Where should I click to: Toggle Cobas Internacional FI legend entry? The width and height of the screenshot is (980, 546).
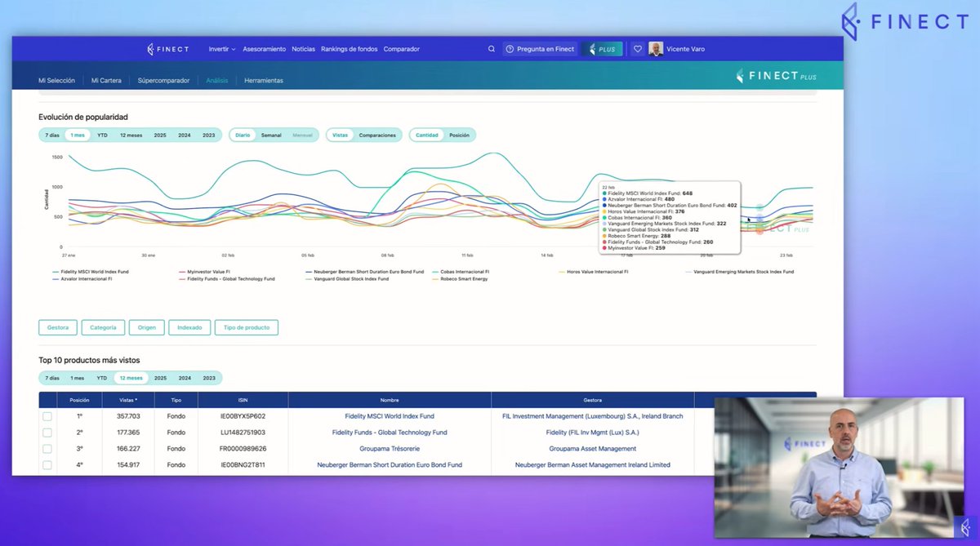pos(460,272)
